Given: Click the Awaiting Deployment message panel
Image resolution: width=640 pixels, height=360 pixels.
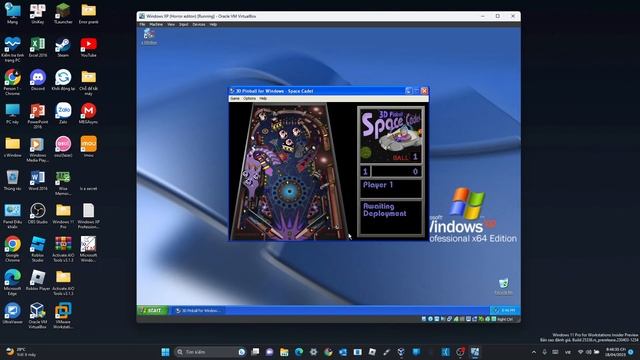Looking at the screenshot, I should [391, 217].
